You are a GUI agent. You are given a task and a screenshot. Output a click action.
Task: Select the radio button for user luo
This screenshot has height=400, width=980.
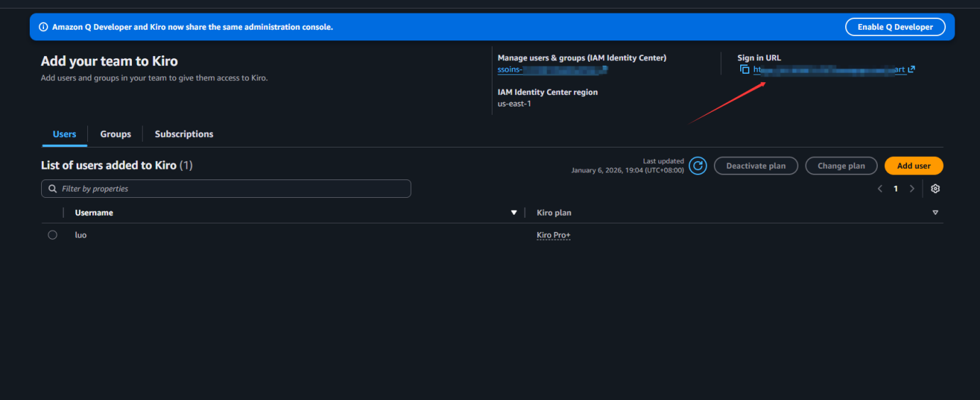coord(53,235)
